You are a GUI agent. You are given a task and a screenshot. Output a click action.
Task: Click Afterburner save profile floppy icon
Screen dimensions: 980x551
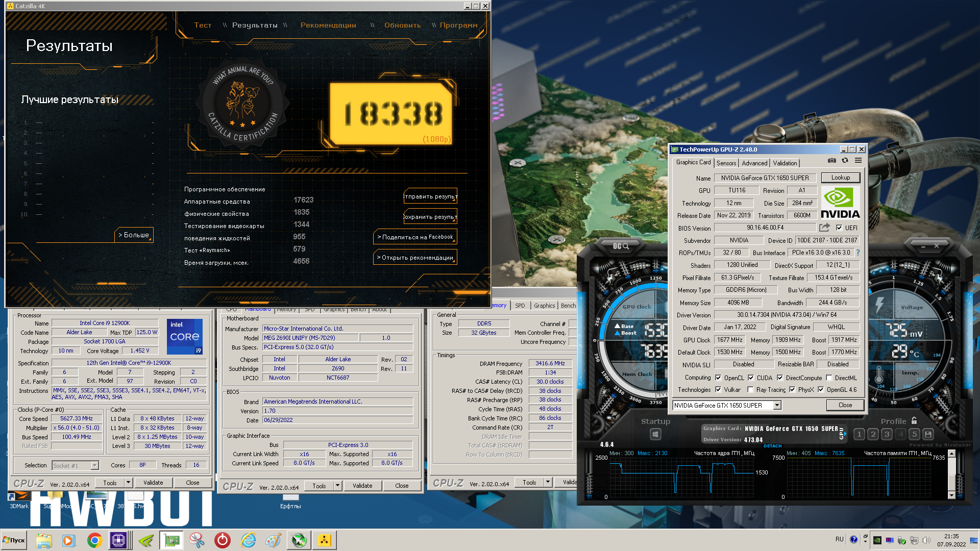(928, 434)
